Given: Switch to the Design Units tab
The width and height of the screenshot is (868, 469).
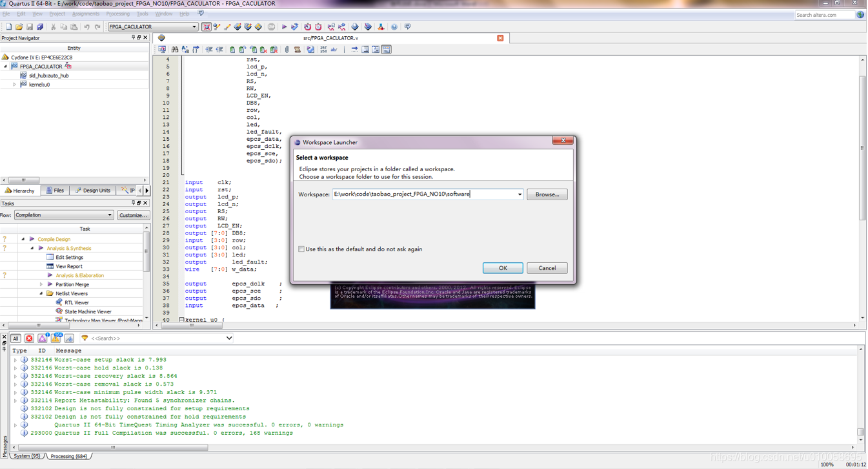Looking at the screenshot, I should [x=93, y=191].
